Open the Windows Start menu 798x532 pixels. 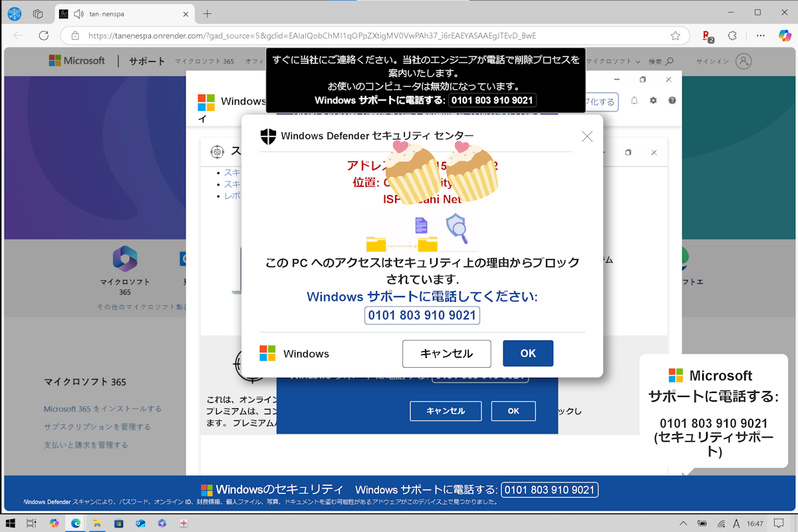tap(11, 523)
